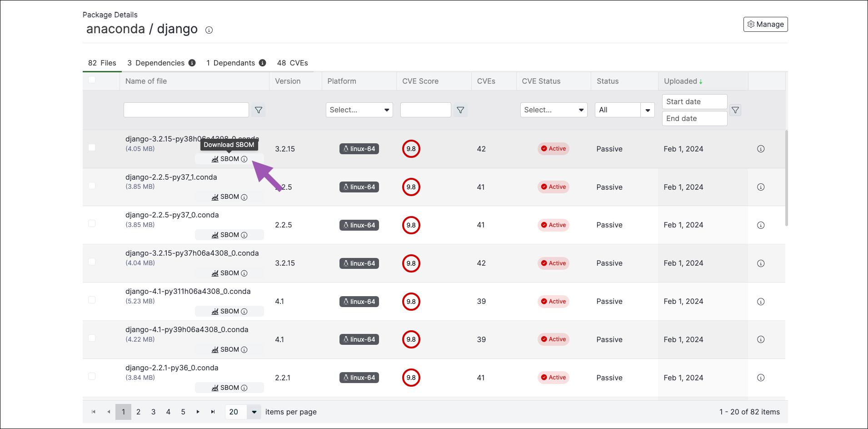868x429 pixels.
Task: Click the CVE Score filter input
Action: pyautogui.click(x=426, y=110)
